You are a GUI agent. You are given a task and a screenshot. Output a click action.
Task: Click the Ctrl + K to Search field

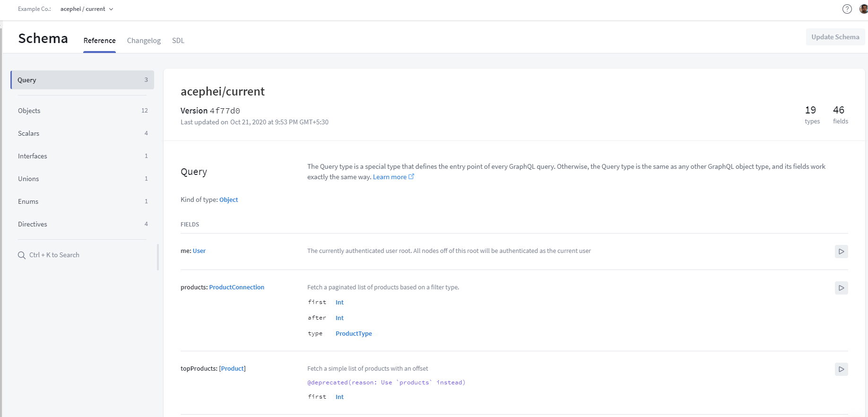54,255
